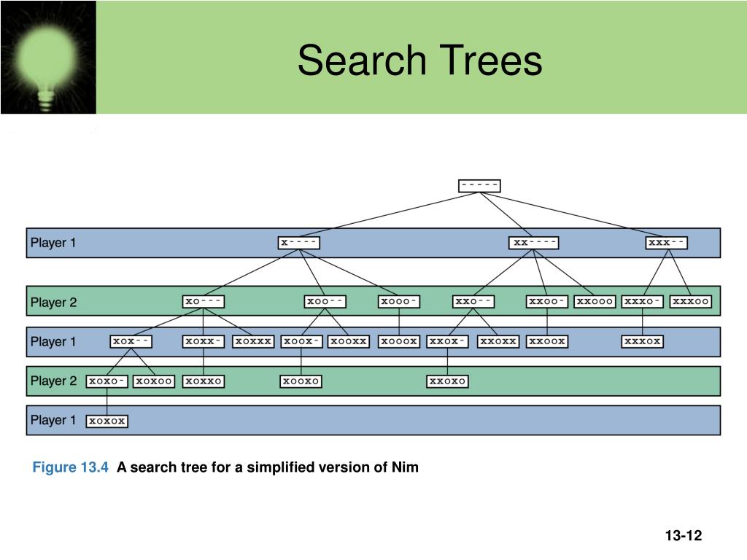Select the "Search Trees" slide title
The image size is (747, 560).
pyautogui.click(x=419, y=61)
